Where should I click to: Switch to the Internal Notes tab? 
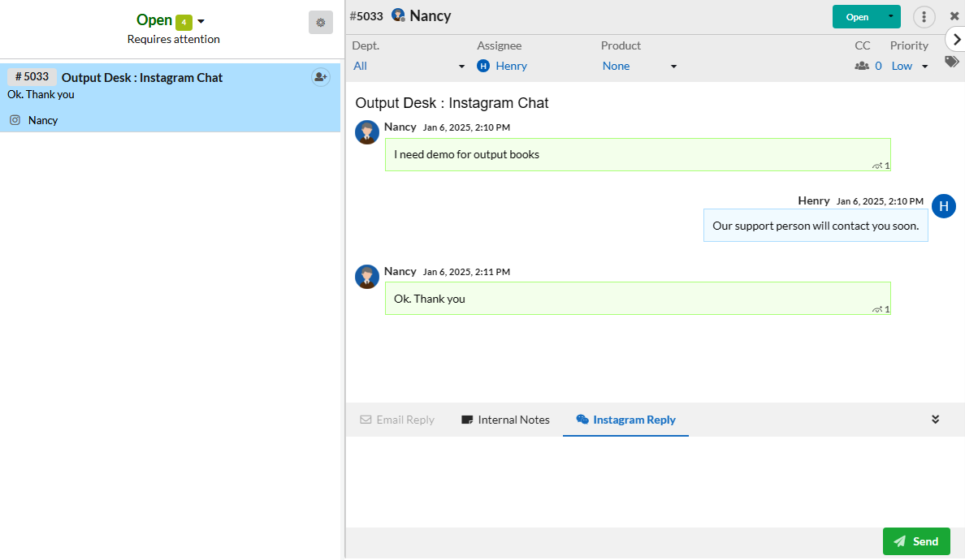(505, 420)
